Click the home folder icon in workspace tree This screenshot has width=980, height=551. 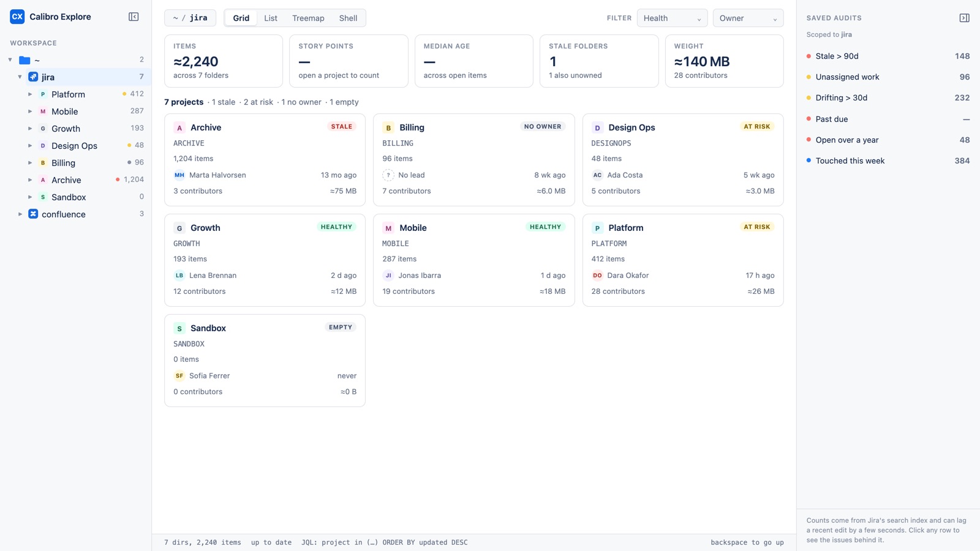pyautogui.click(x=24, y=60)
